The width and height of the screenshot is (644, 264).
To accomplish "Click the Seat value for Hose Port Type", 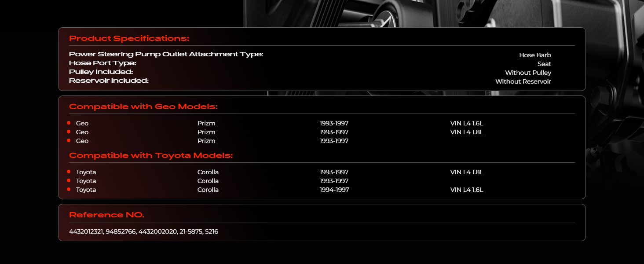I will pos(544,64).
